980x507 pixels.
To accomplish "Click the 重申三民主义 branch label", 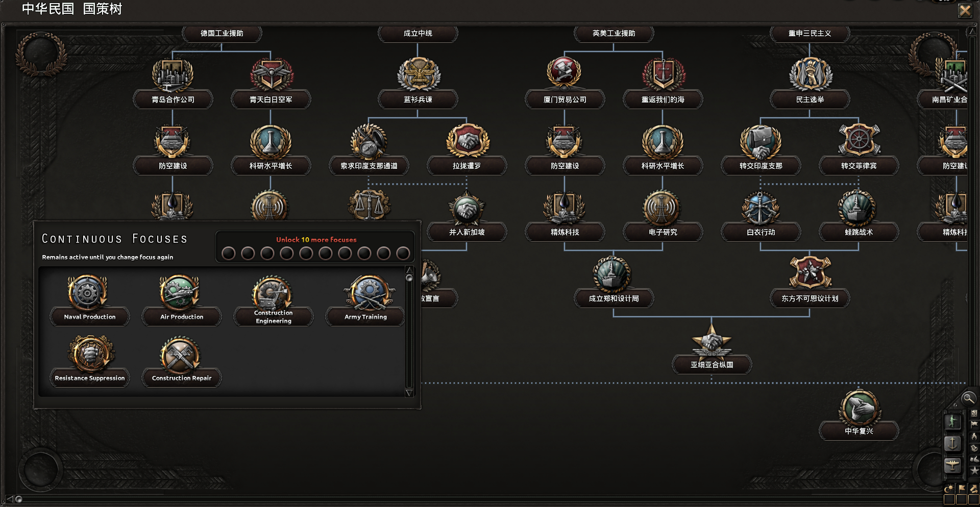I will coord(810,34).
